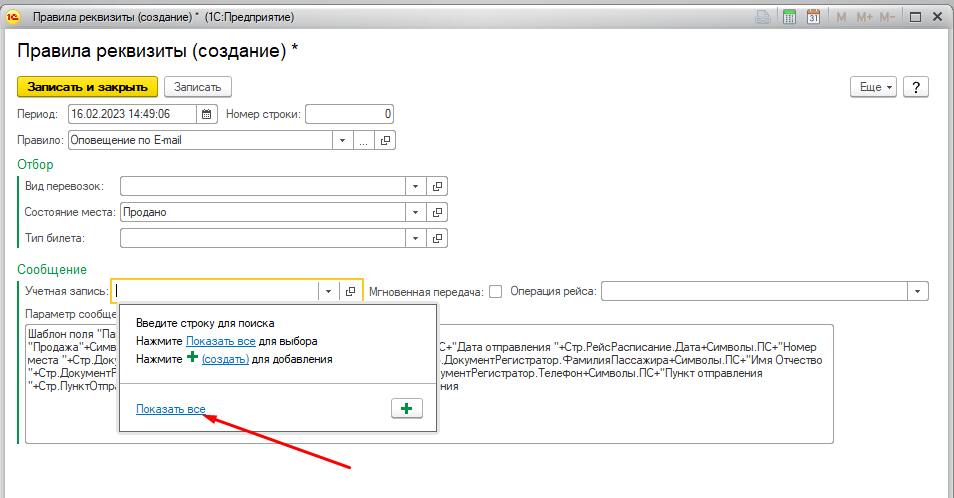
Task: Click the (создать) link in popup
Action: coord(225,358)
